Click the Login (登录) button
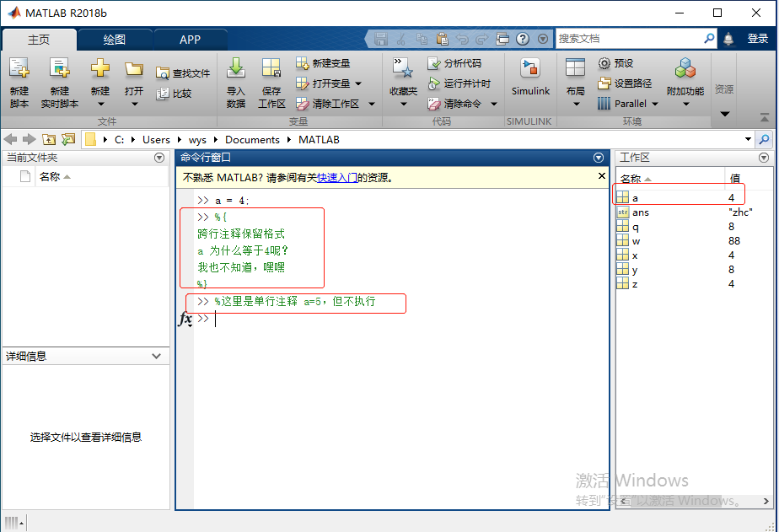This screenshot has height=532, width=779. click(x=758, y=39)
